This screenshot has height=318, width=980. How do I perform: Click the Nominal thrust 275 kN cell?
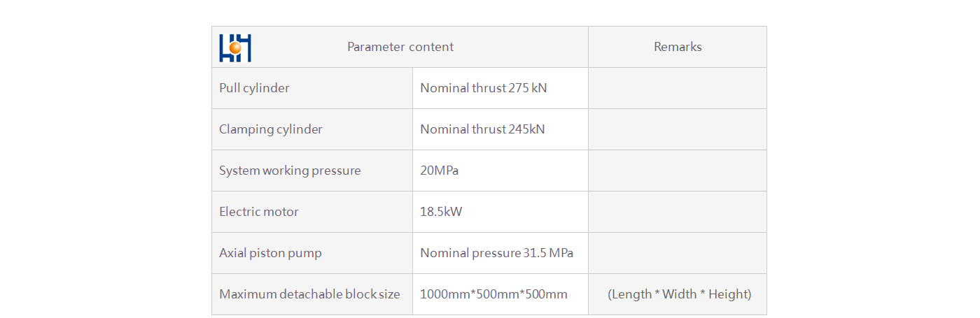pyautogui.click(x=500, y=88)
